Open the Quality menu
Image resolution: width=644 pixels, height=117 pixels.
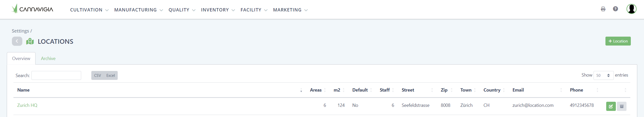coord(182,10)
